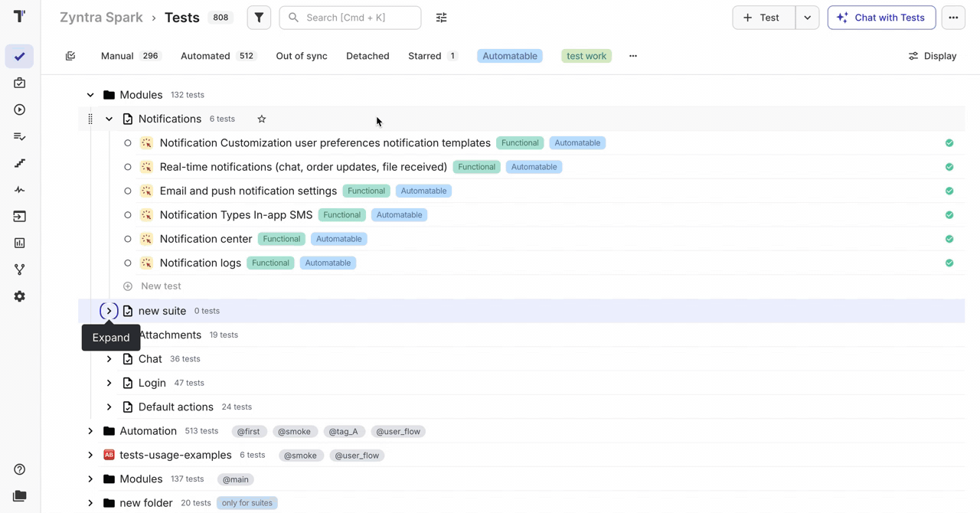Open the Display options button
This screenshot has width=980, height=513.
click(932, 56)
